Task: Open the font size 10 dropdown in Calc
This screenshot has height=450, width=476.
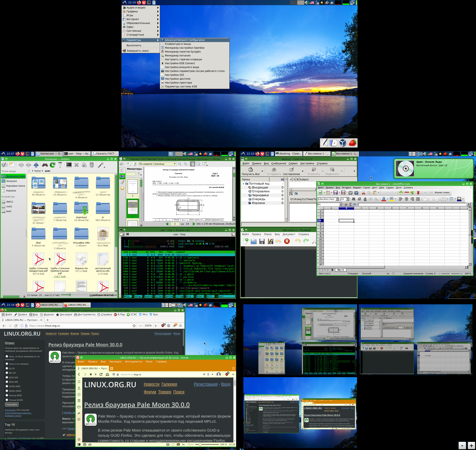Action: 347,199
